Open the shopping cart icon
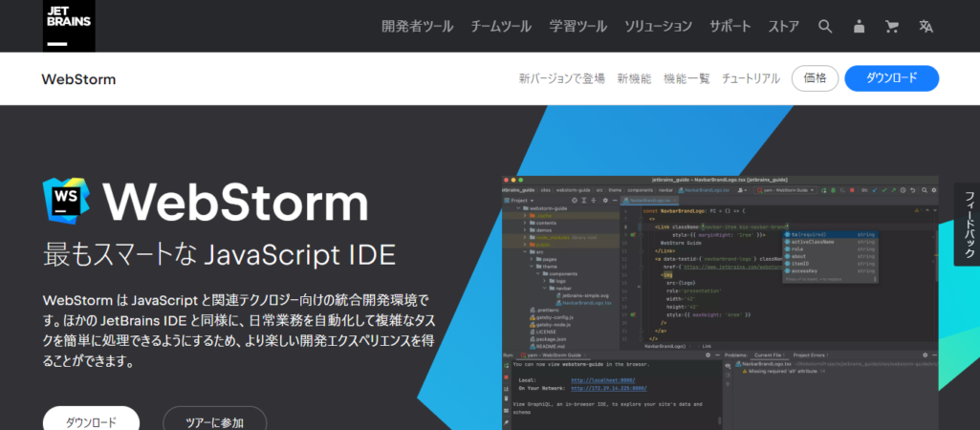 892,26
